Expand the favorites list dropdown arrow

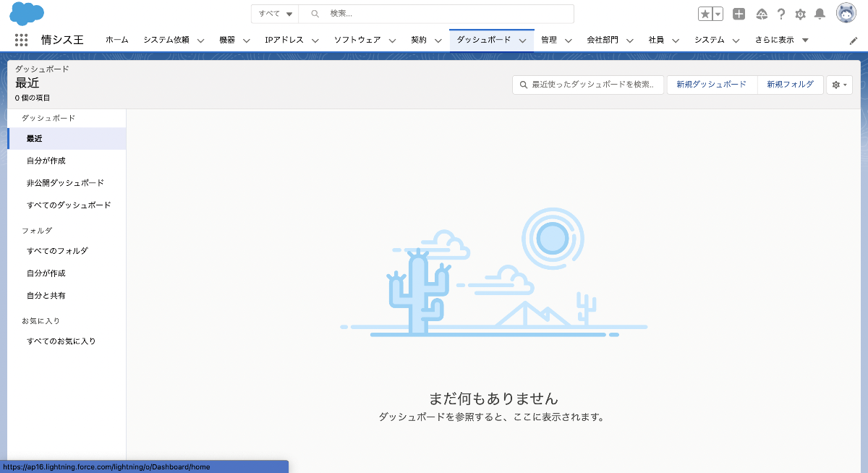[x=718, y=14]
